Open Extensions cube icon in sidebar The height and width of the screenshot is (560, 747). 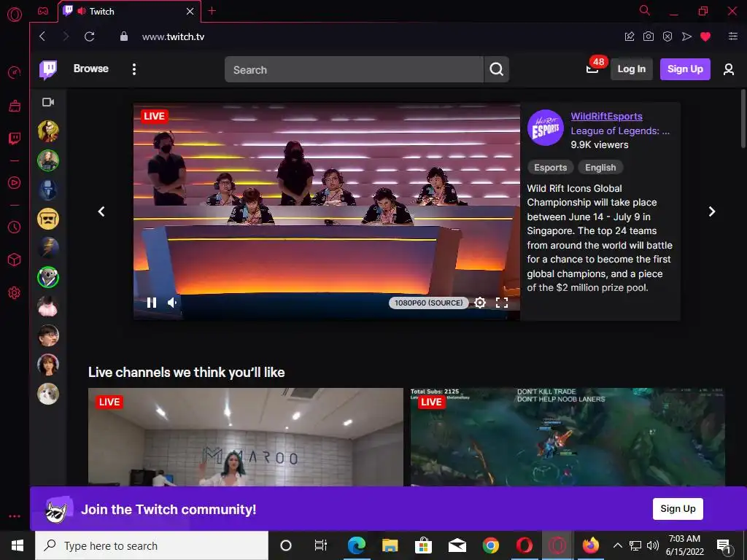coord(15,260)
